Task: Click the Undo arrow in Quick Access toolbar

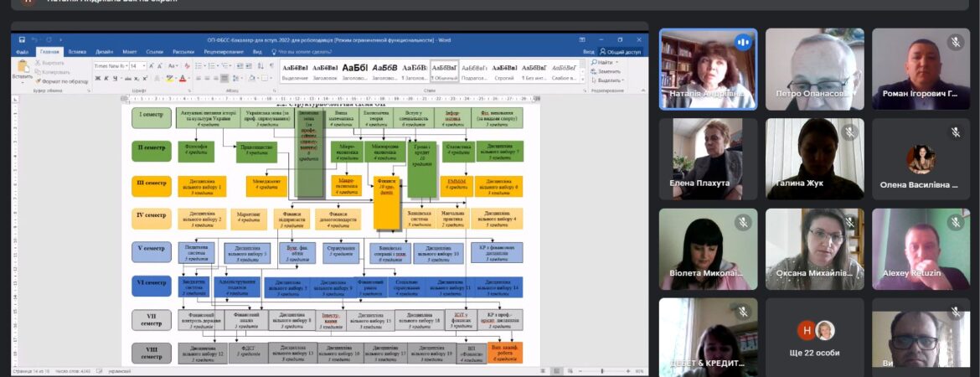Action: (x=34, y=39)
